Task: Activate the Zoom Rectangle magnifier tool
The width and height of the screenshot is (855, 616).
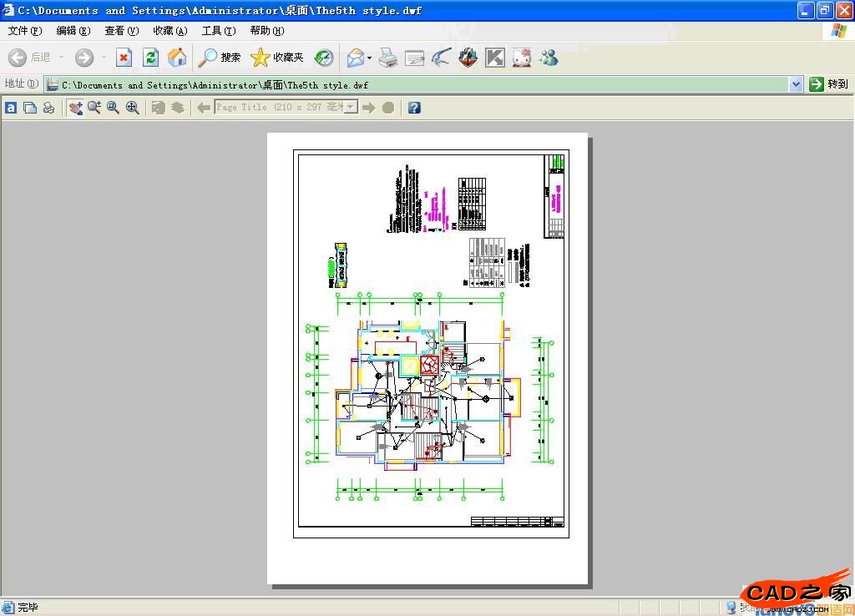Action: [113, 108]
